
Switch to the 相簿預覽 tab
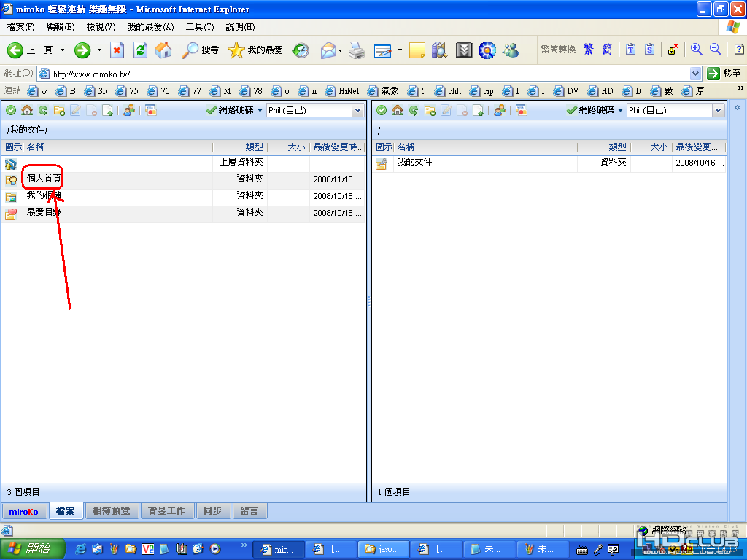tap(111, 511)
